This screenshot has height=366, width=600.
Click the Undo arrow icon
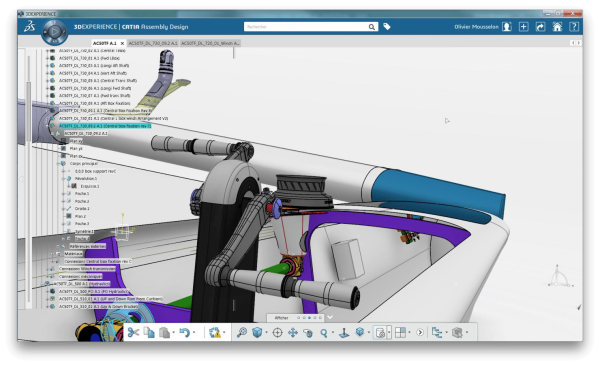184,332
